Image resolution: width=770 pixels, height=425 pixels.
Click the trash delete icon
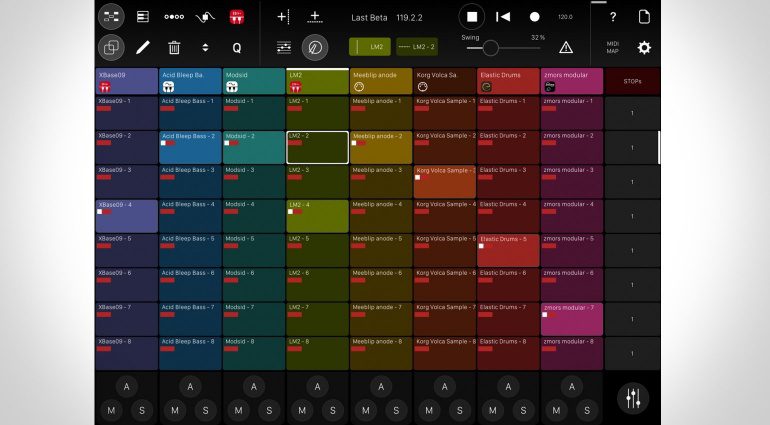point(174,47)
